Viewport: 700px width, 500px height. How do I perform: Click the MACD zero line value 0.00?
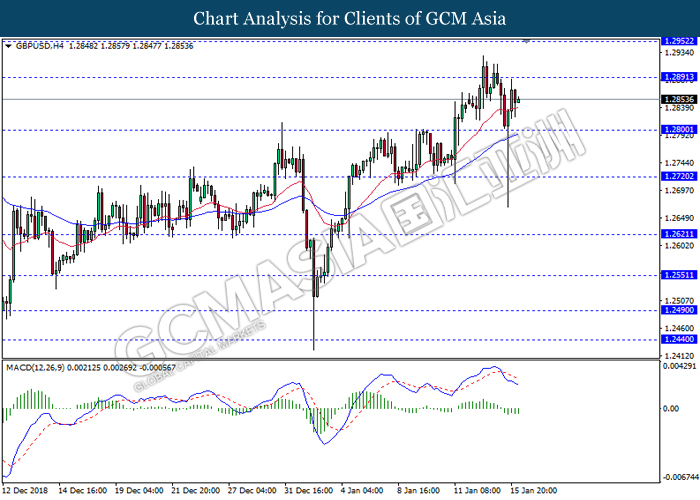[x=671, y=409]
